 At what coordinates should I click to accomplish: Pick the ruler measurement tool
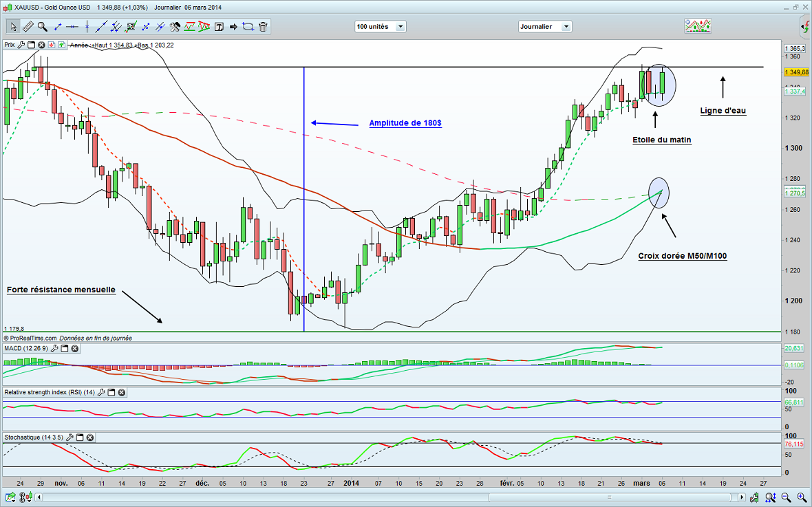click(28, 27)
